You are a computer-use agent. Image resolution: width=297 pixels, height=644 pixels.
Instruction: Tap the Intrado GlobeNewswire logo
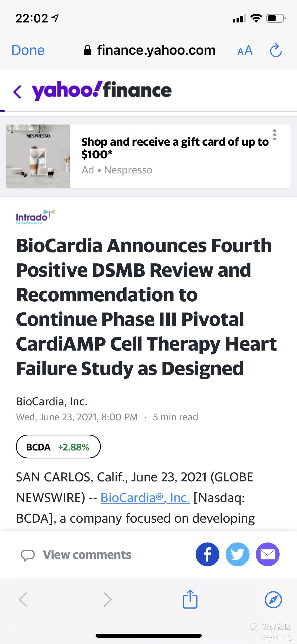point(35,217)
